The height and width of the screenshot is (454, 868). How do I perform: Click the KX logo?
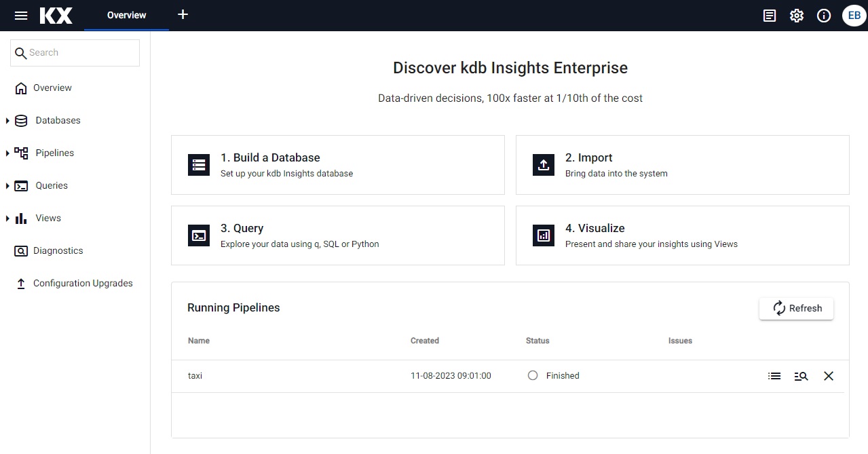[56, 16]
